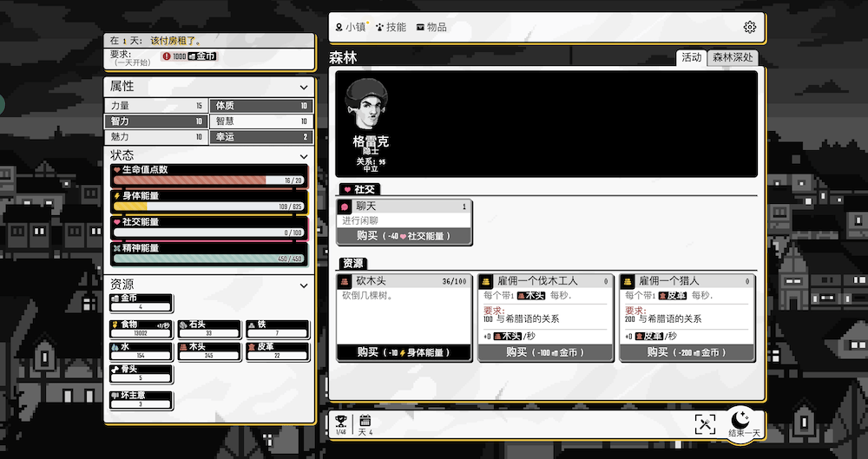
Task: Click the 砍木头 wood action icon
Action: point(344,281)
